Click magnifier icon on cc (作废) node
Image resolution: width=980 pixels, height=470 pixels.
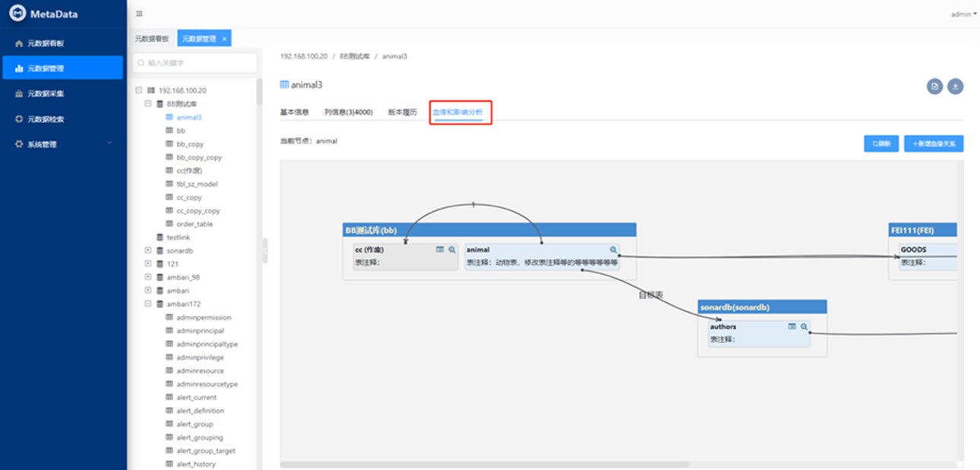pos(451,249)
